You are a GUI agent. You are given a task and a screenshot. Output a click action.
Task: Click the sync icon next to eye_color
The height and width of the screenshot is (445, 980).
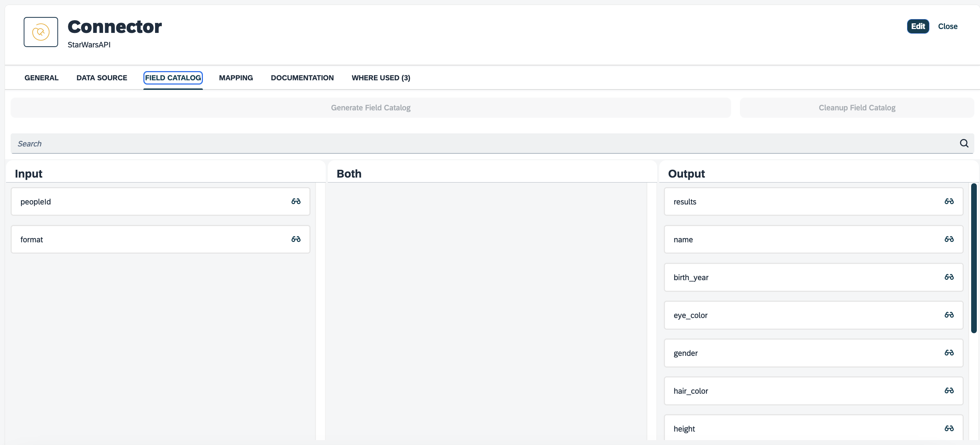tap(949, 314)
